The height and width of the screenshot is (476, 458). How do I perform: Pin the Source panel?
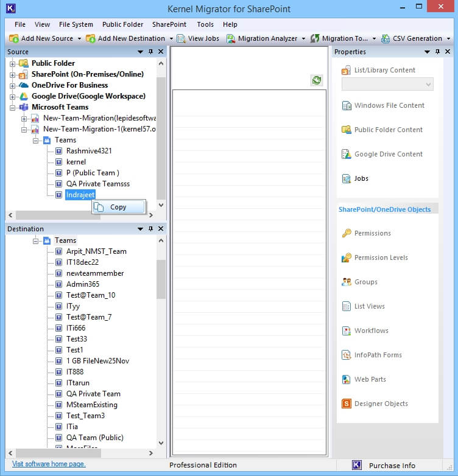(150, 52)
